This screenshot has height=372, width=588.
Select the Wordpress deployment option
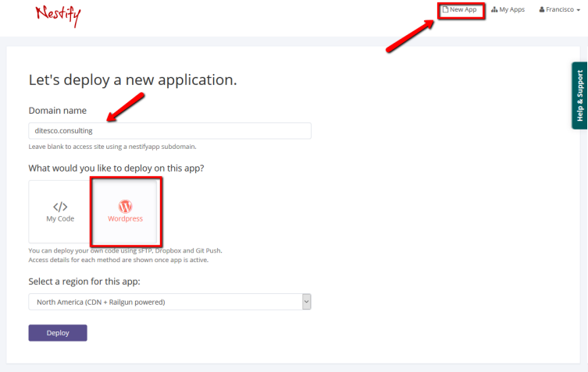[125, 211]
